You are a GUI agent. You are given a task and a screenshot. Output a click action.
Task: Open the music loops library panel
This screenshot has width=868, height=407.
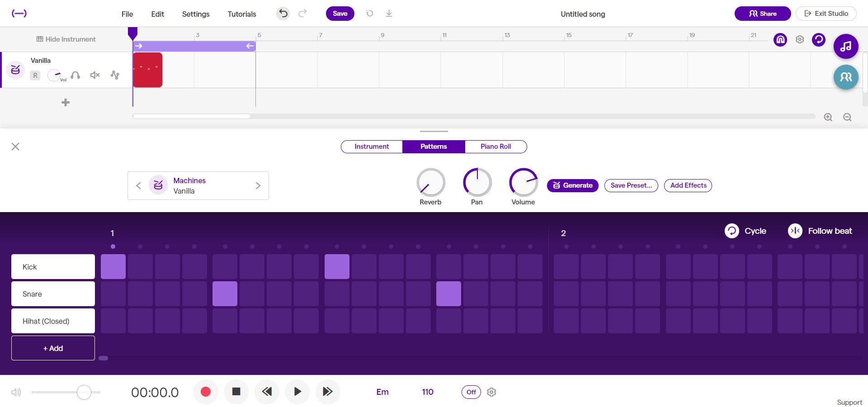pos(846,46)
